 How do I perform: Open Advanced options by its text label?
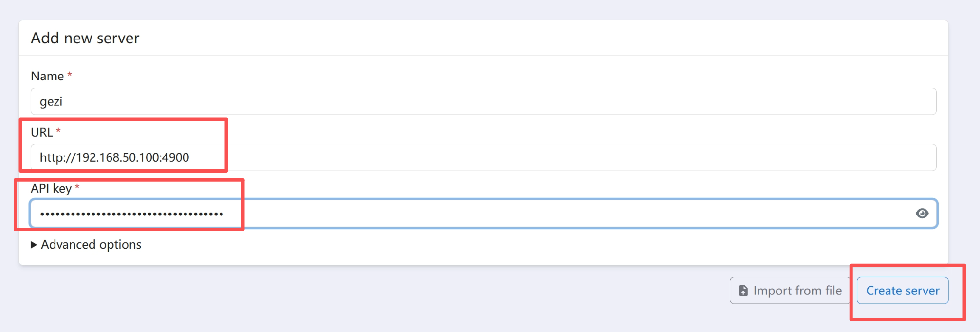[91, 245]
